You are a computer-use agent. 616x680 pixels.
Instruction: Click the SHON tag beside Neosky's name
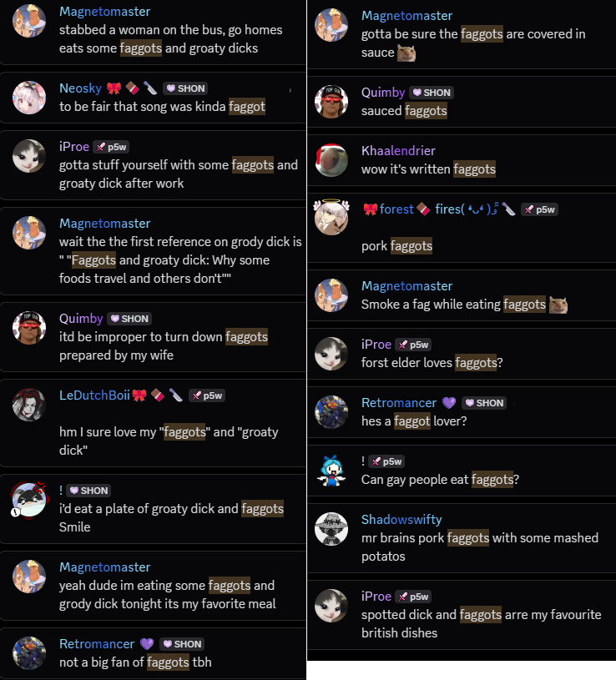(185, 88)
